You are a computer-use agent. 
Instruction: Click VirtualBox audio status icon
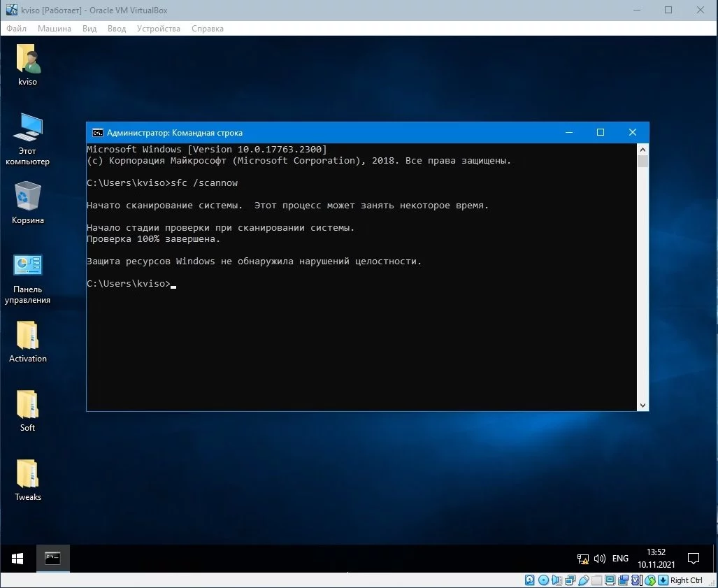click(557, 580)
